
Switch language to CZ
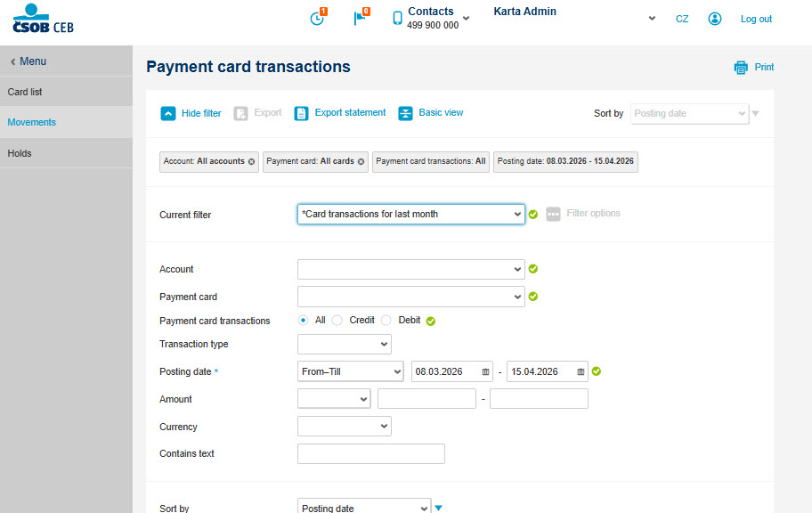point(682,20)
